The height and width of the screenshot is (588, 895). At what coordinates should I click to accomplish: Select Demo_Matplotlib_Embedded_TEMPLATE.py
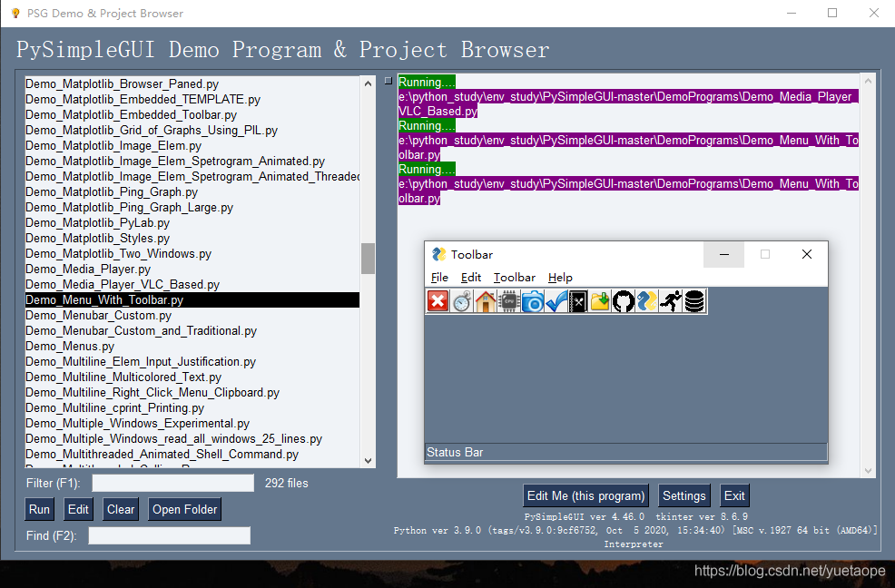click(x=192, y=99)
